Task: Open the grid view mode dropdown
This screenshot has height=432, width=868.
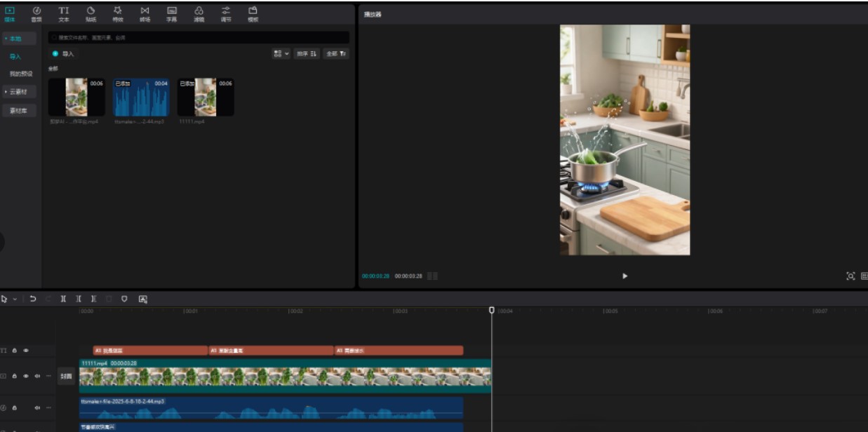Action: (x=281, y=53)
